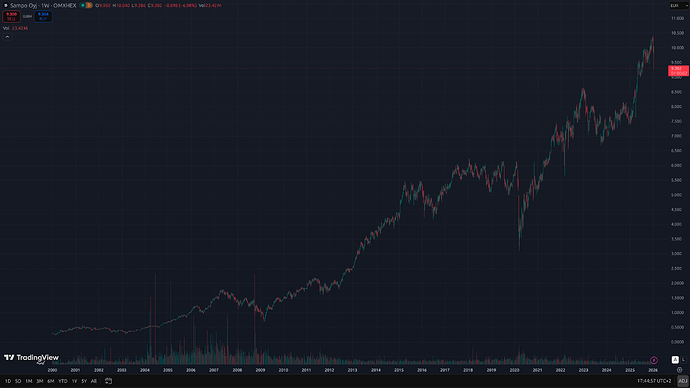Click the orange delayed-data indicator icon
Viewport: 690px width, 388px height.
89,5
